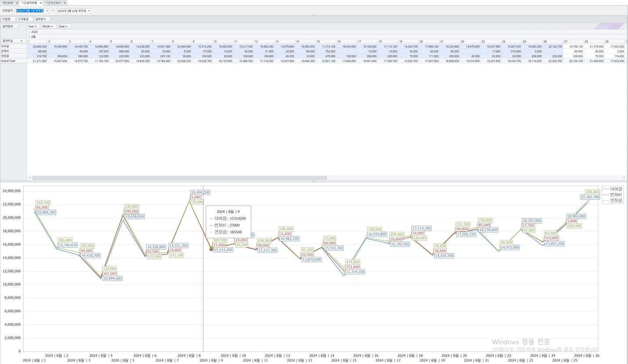Select cell 752,000 in 변제비 row
Image resolution: width=628 pixels, height=364 pixels.
pos(326,51)
